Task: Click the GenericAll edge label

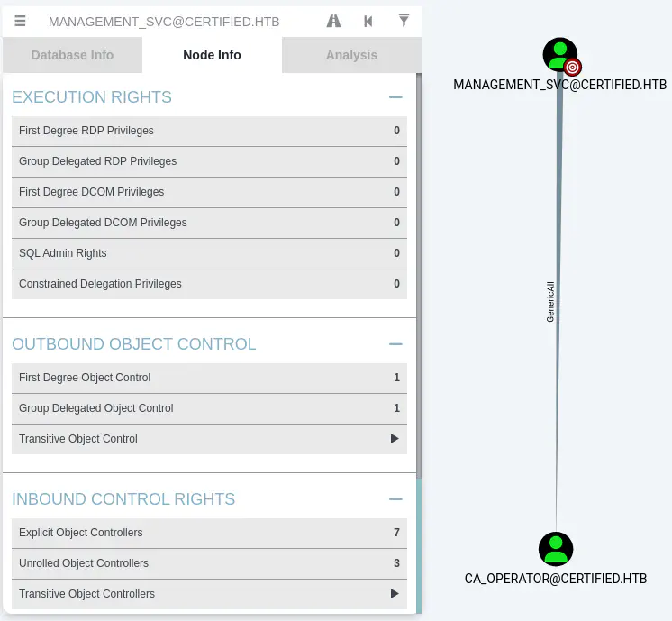Action: (550, 301)
